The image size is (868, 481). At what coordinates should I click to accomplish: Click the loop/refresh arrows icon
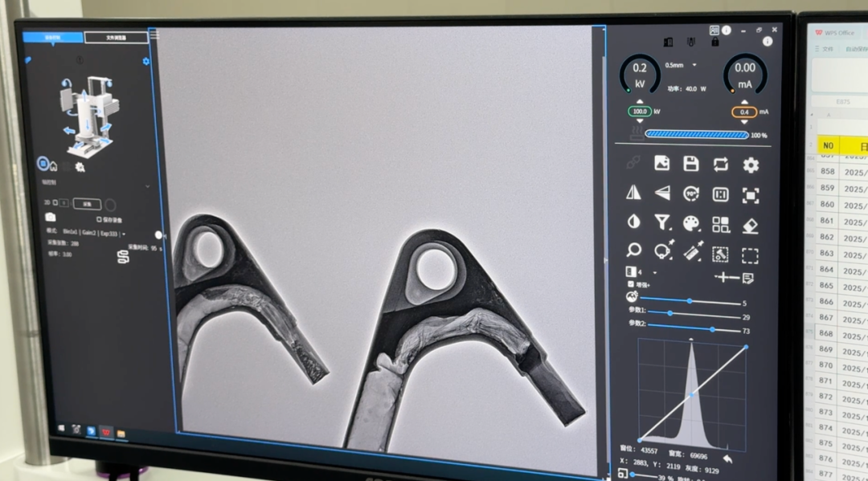point(720,164)
